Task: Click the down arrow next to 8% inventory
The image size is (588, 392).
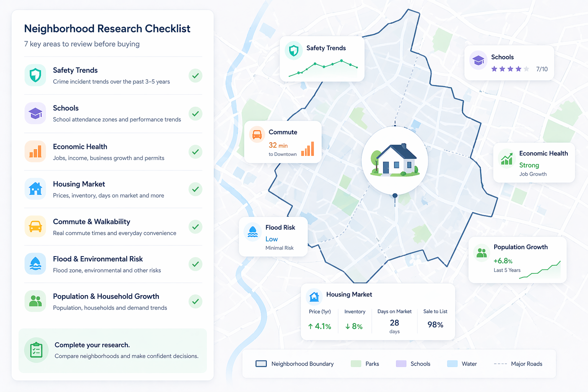Action: pos(348,327)
